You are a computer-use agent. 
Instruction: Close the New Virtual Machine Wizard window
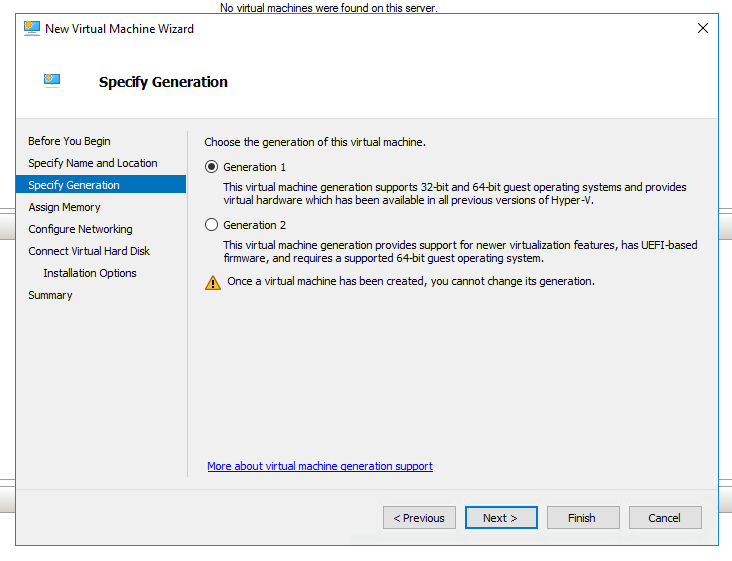tap(702, 28)
